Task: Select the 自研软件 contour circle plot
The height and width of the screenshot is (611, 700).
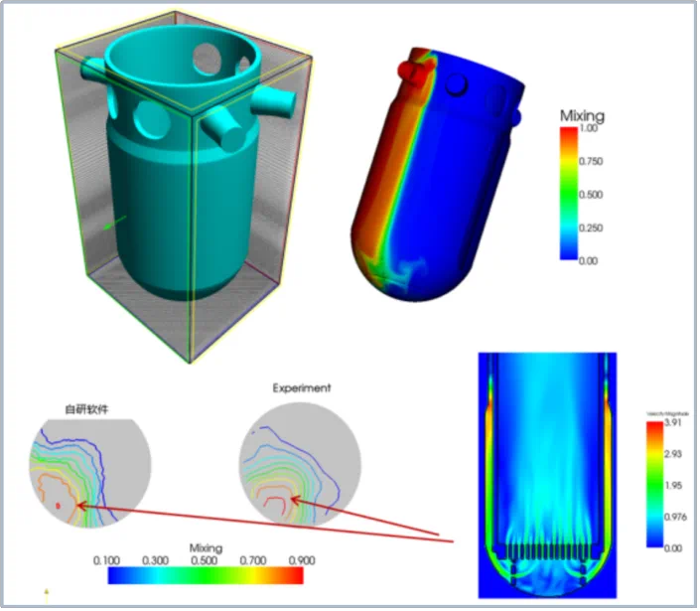Action: [x=90, y=475]
